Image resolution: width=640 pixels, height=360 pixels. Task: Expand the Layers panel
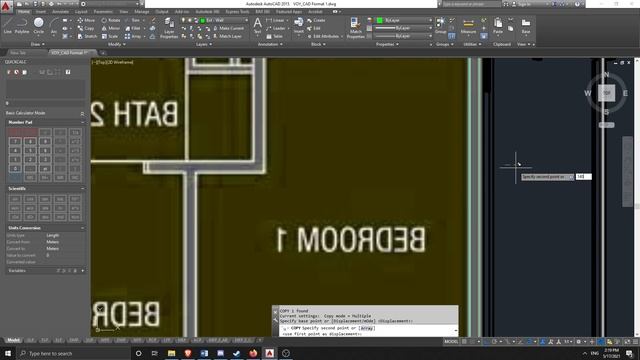coord(204,44)
